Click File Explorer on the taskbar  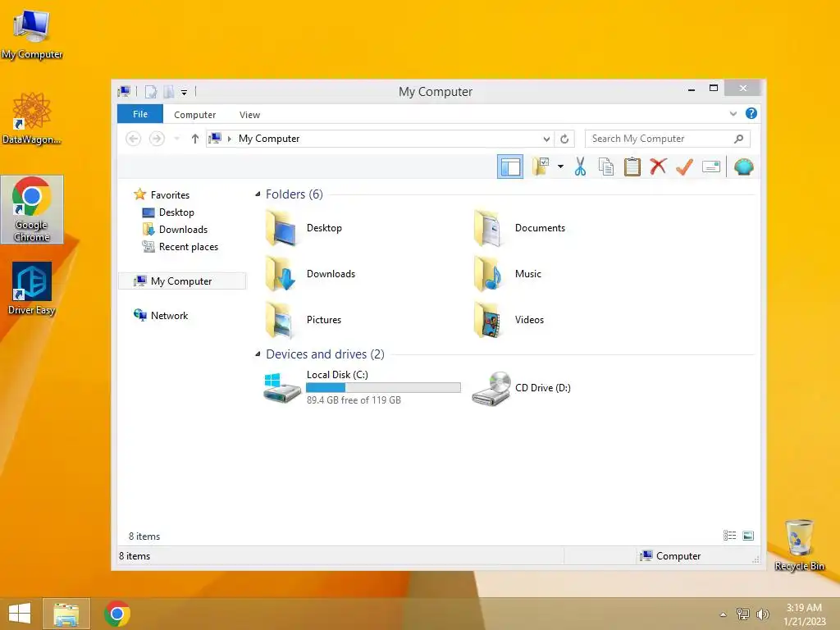(66, 614)
